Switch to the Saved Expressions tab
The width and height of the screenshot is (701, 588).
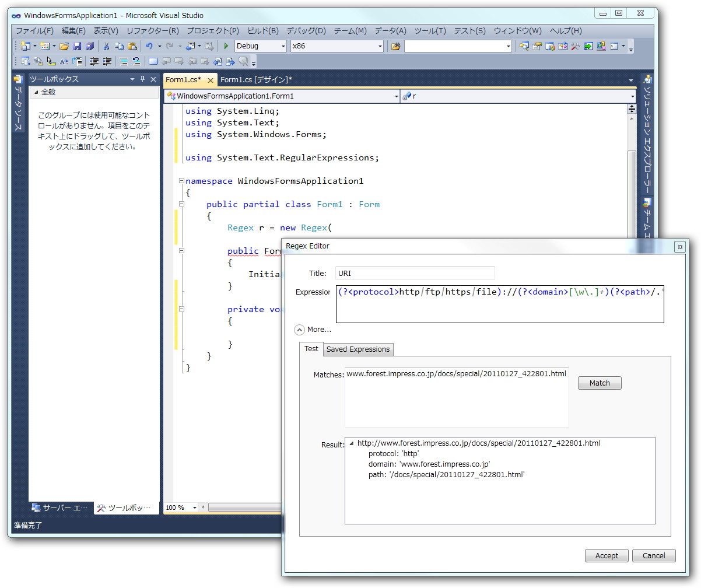point(357,349)
